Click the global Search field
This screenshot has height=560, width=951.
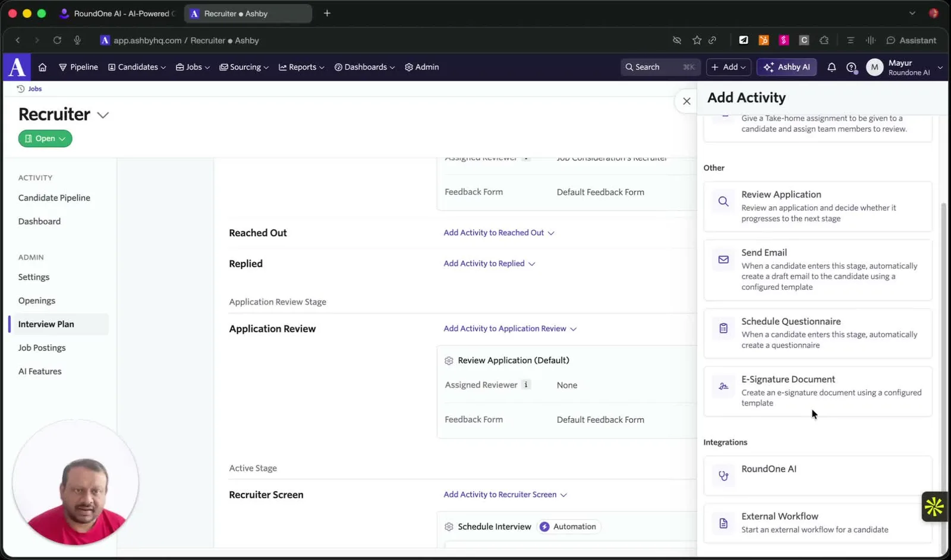pyautogui.click(x=660, y=67)
